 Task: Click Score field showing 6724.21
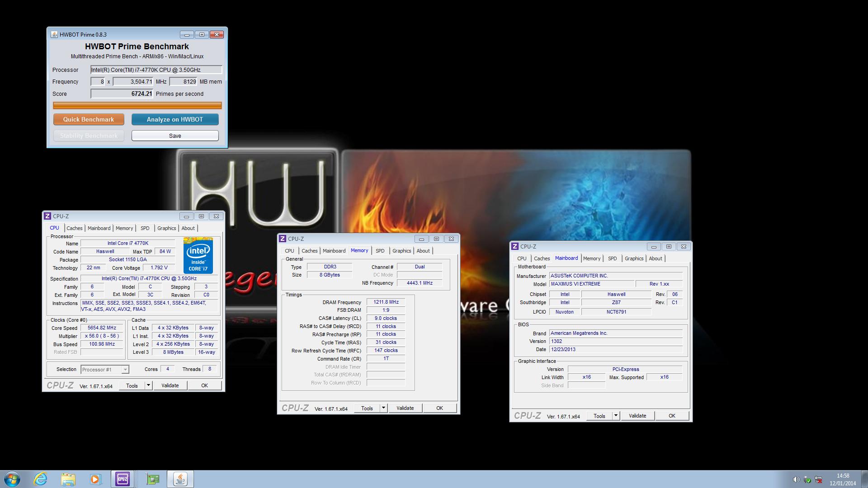click(122, 94)
